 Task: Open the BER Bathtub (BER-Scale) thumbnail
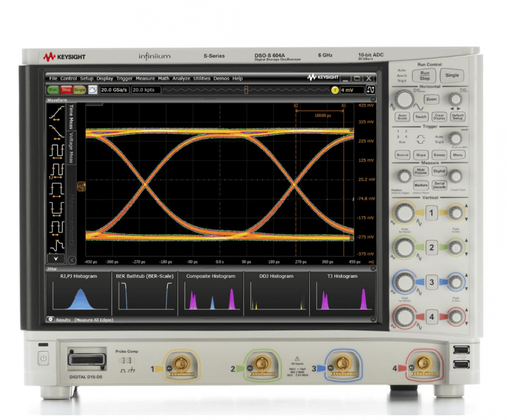point(145,294)
